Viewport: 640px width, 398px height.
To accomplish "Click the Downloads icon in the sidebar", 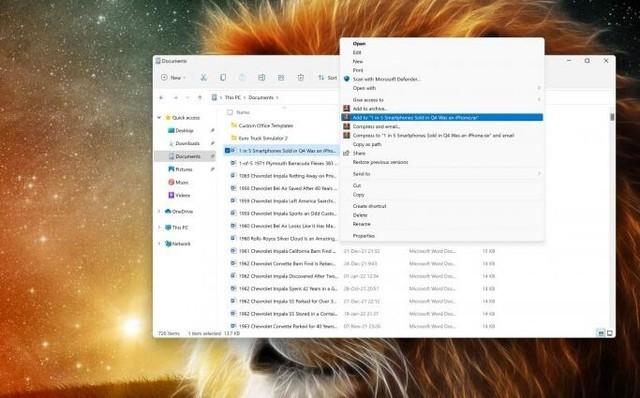I will tap(171, 143).
